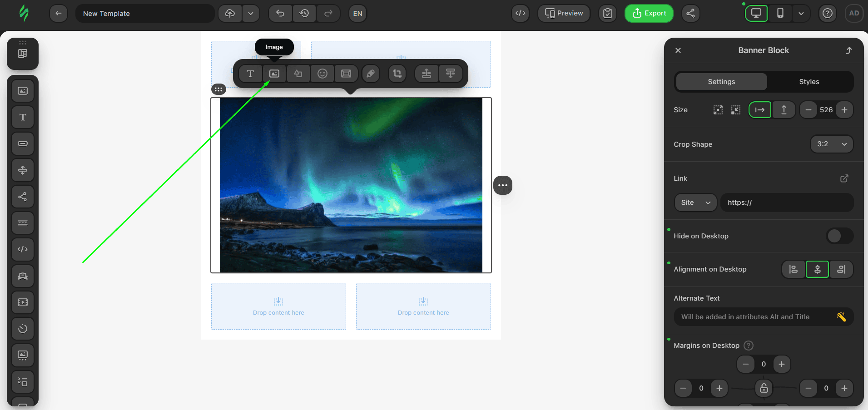Select the Text tool in floating toolbar
This screenshot has height=410, width=868.
click(250, 74)
